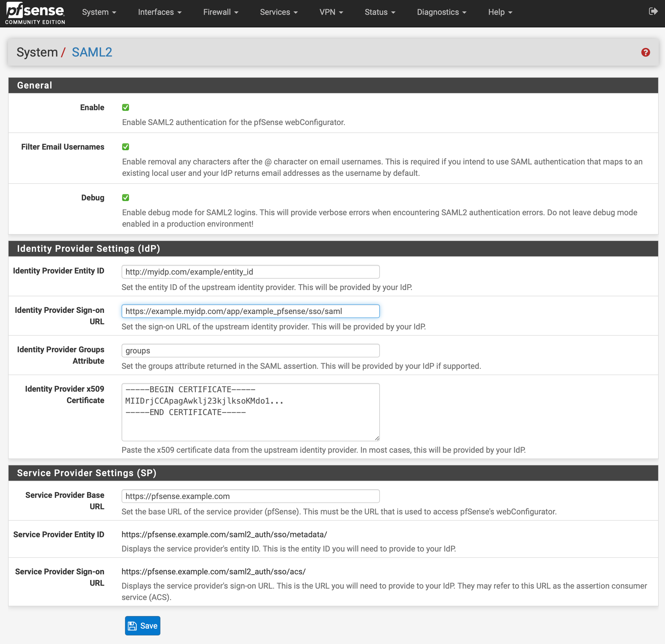Open the System dropdown menu

coord(96,12)
